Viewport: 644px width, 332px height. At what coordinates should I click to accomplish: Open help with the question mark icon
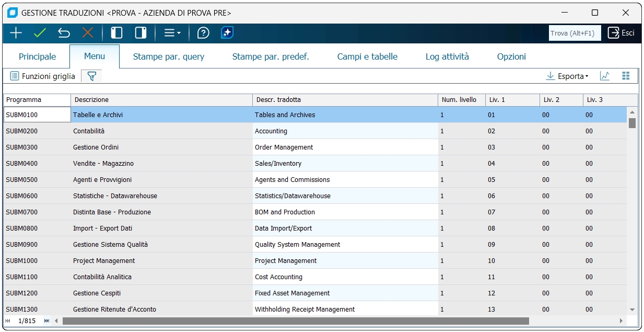coord(203,33)
